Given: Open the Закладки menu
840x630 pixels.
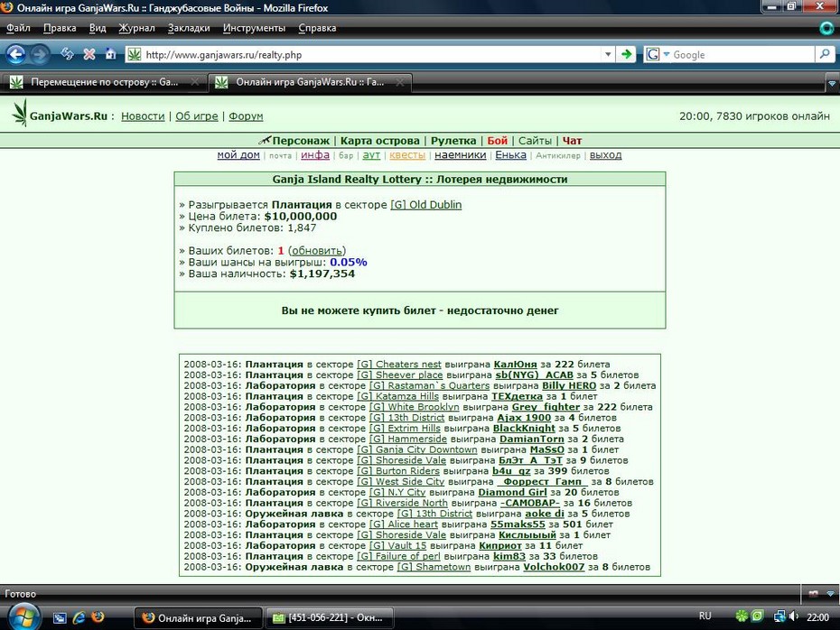Looking at the screenshot, I should pyautogui.click(x=189, y=28).
